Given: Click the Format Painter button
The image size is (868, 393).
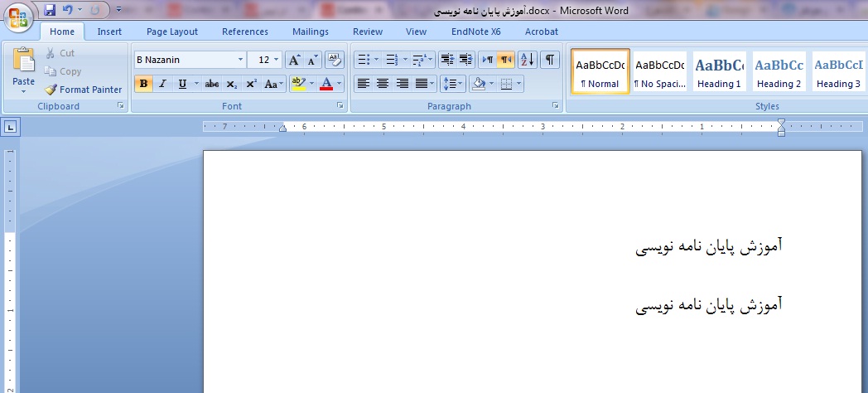Looking at the screenshot, I should click(83, 90).
